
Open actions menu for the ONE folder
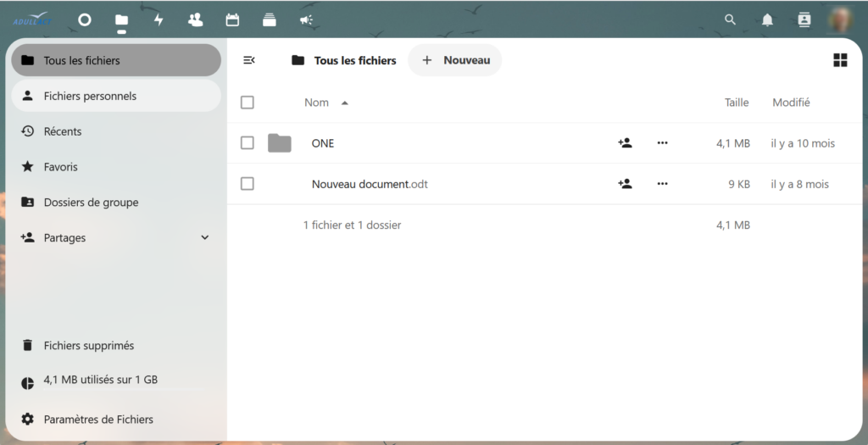[x=663, y=142]
